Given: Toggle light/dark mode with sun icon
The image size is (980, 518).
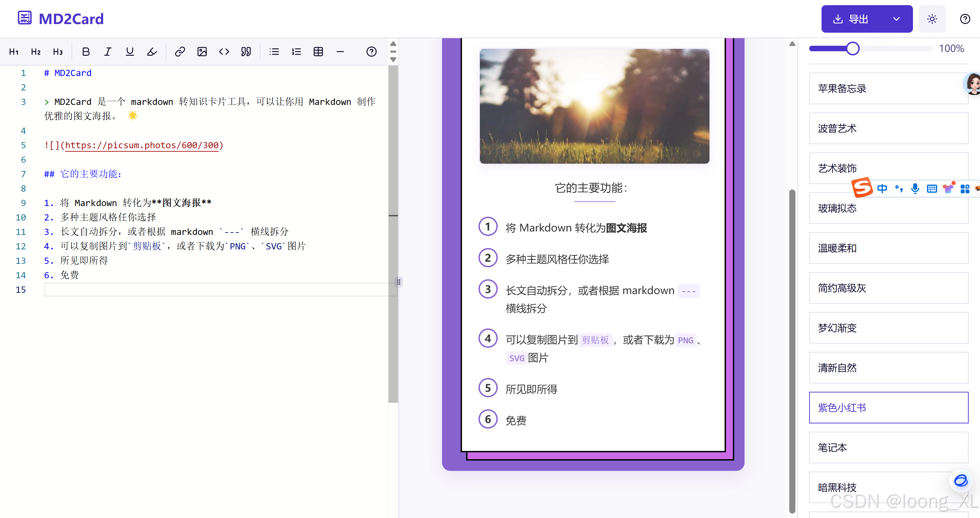Looking at the screenshot, I should tap(932, 19).
